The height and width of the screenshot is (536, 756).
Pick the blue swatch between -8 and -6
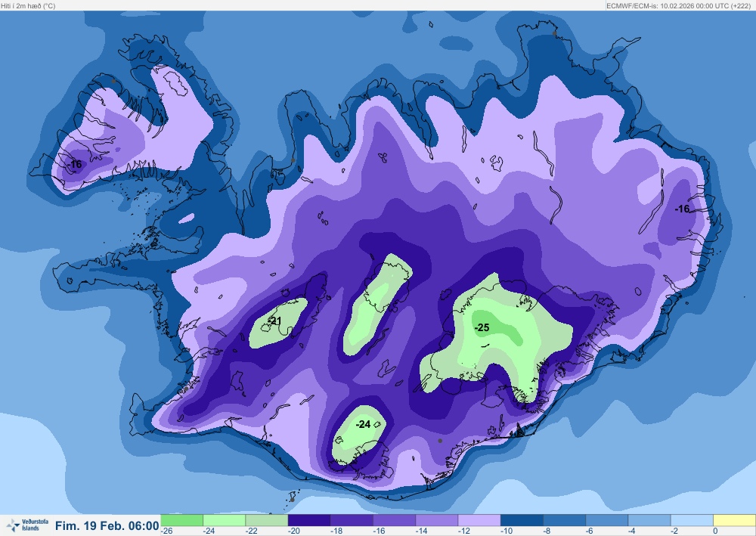564,520
